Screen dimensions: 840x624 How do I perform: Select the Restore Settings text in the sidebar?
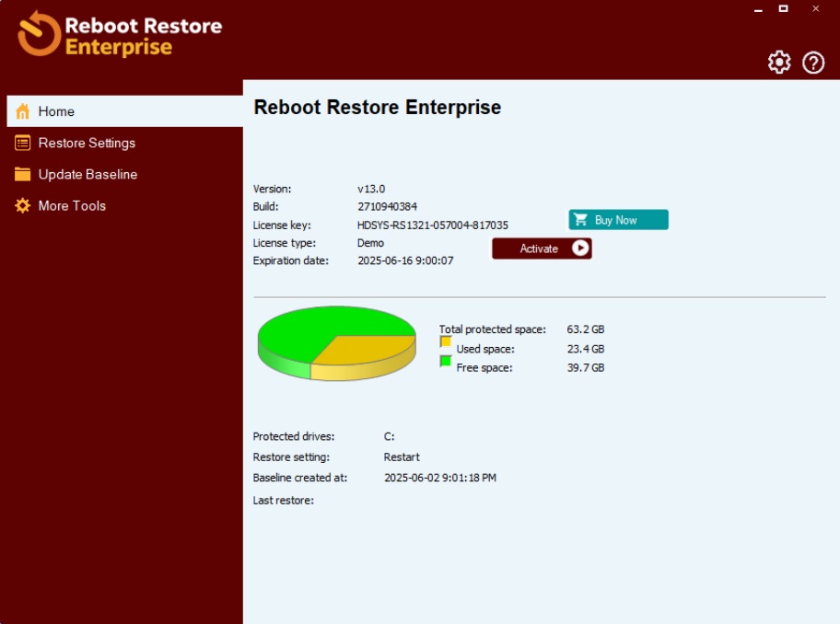(87, 143)
